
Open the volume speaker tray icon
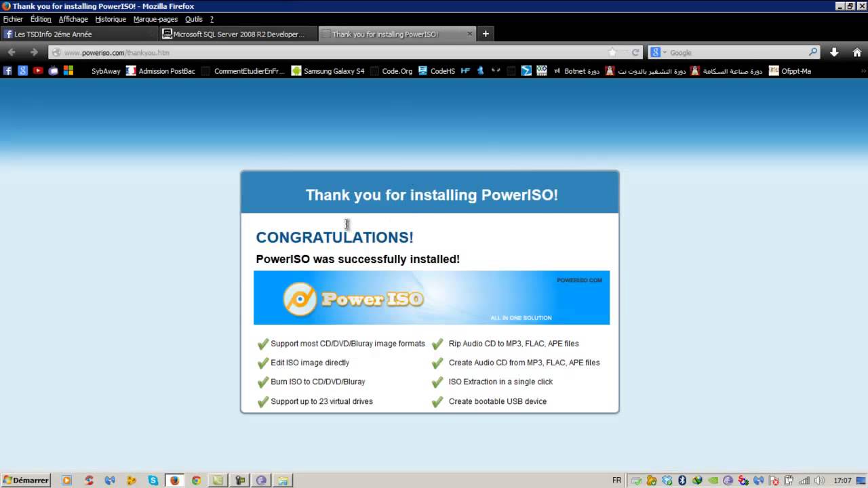click(821, 481)
